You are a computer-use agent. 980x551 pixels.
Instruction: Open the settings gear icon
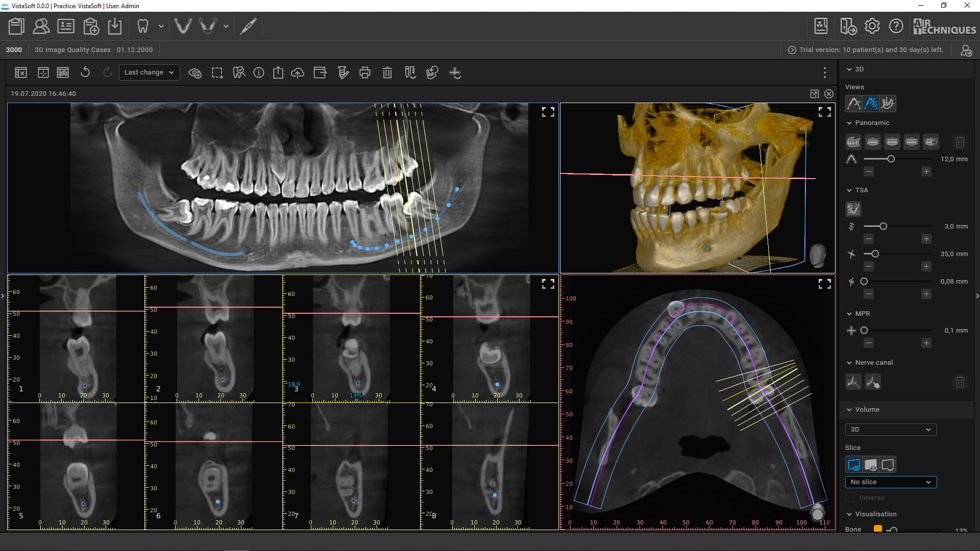click(872, 26)
